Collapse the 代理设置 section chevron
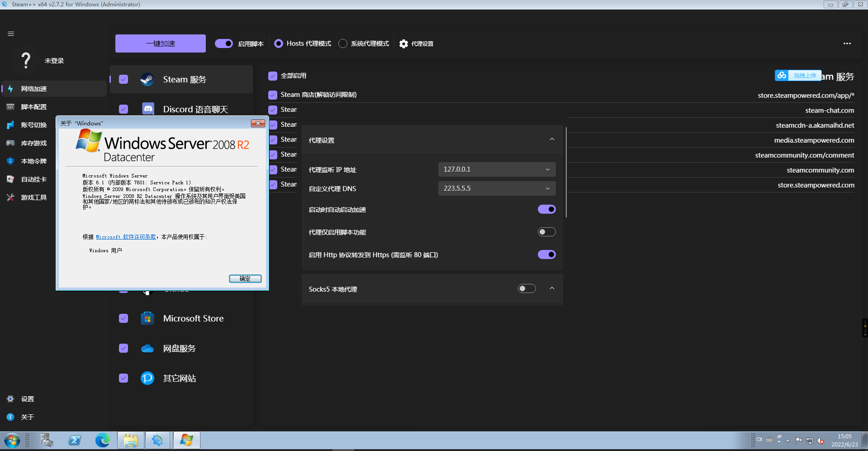This screenshot has width=868, height=451. pyautogui.click(x=552, y=139)
